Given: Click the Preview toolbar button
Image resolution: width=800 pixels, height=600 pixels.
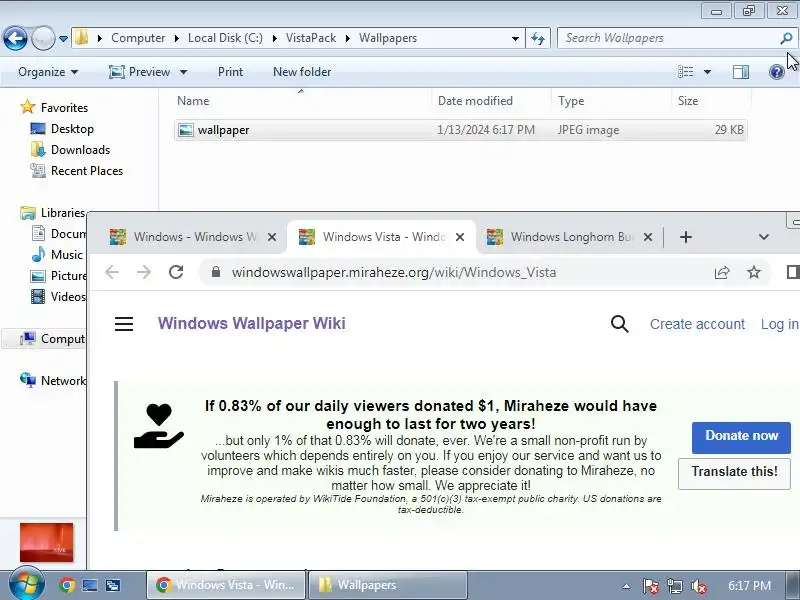Looking at the screenshot, I should point(140,72).
